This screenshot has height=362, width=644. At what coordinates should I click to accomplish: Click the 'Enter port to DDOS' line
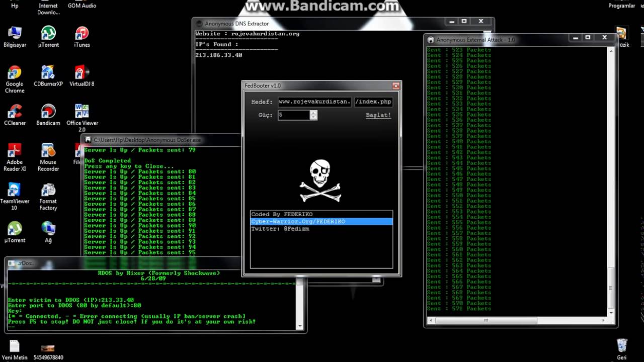tap(74, 306)
